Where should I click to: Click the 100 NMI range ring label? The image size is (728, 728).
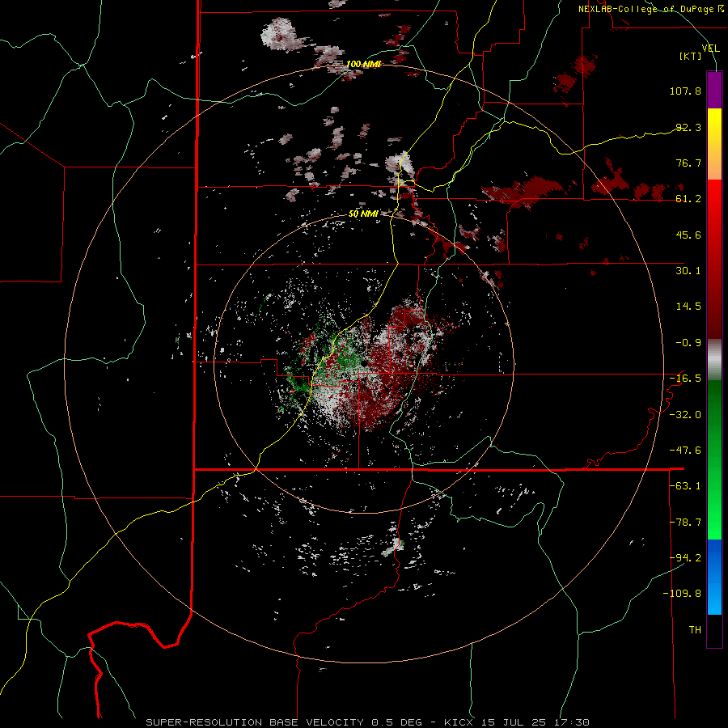tap(363, 64)
